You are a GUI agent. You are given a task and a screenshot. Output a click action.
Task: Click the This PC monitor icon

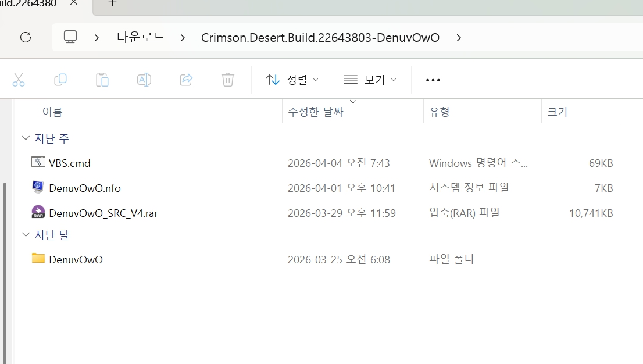pyautogui.click(x=70, y=38)
